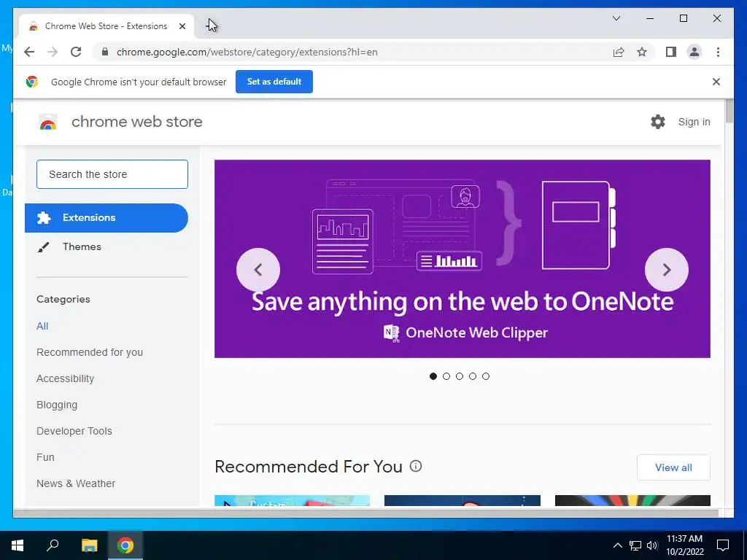Select the first carousel dot
747x560 pixels.
[433, 376]
